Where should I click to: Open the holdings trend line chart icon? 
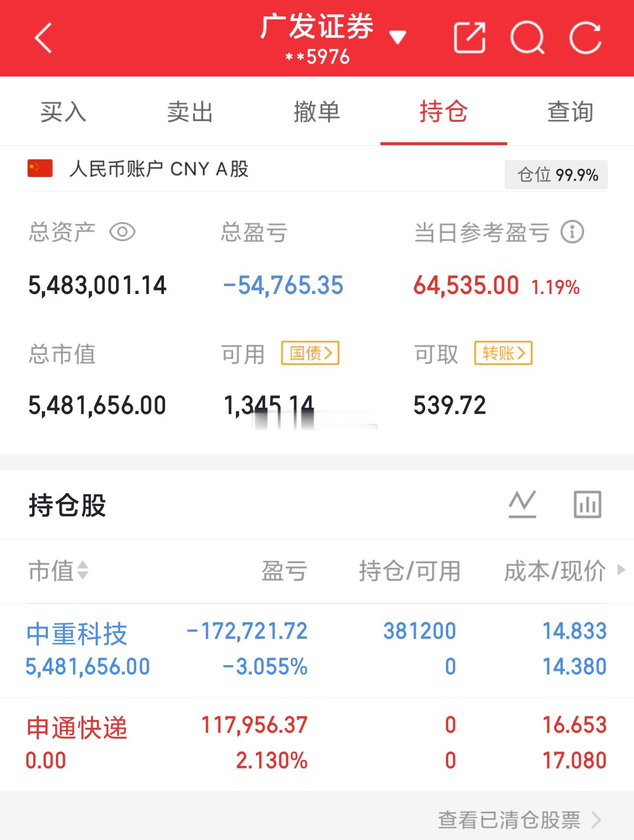522,504
